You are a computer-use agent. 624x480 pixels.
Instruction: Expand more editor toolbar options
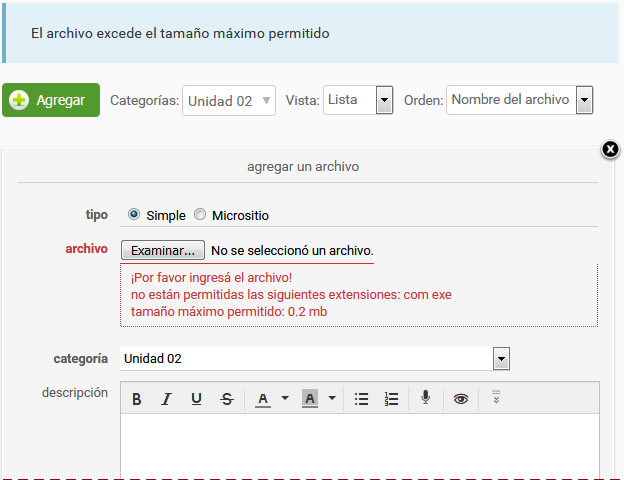click(495, 398)
